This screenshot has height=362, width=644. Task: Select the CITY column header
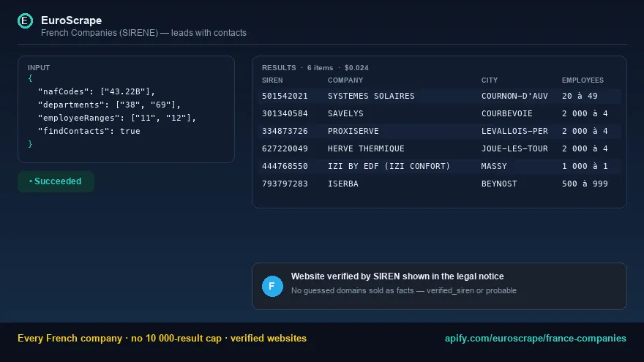489,80
